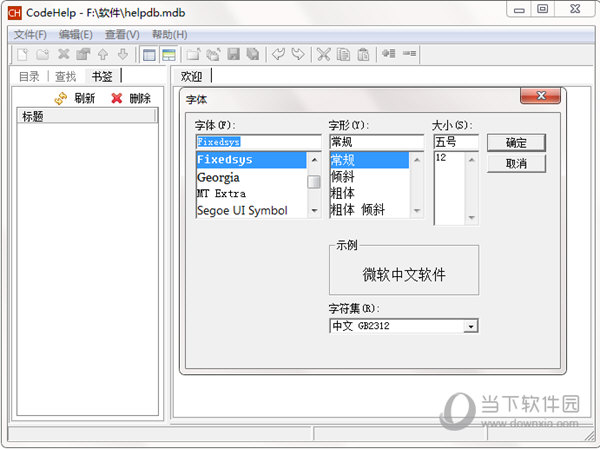Click the copy toolbar icon

(x=343, y=55)
